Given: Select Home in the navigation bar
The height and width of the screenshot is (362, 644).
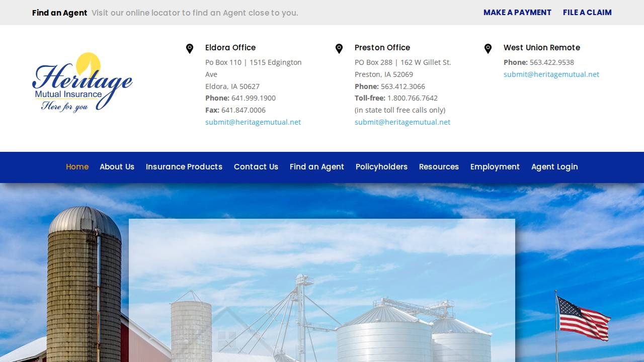Looking at the screenshot, I should [x=77, y=167].
